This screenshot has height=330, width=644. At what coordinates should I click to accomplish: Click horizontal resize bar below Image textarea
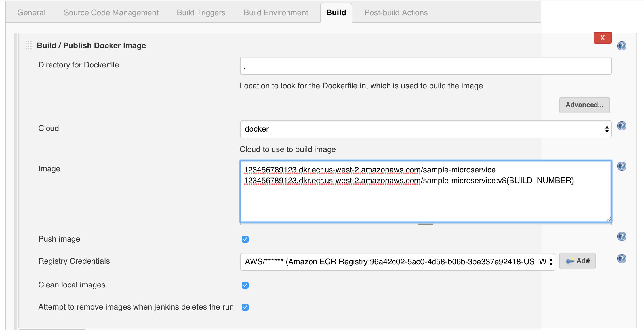click(x=426, y=224)
